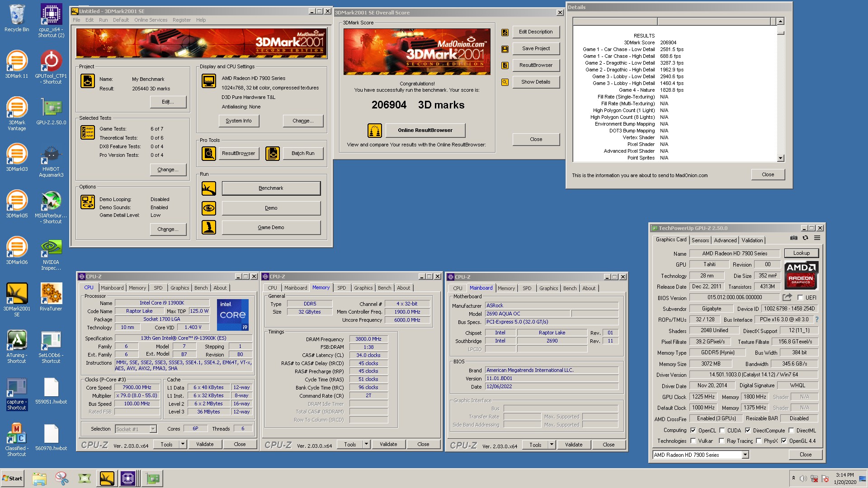
Task: Open the NVIDIA Inspector desktop icon
Action: click(51, 253)
